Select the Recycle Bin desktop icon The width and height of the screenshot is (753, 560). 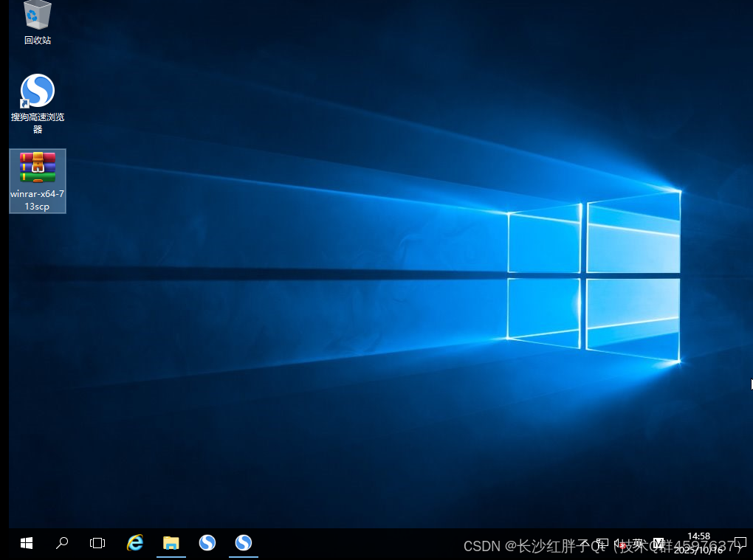click(37, 23)
